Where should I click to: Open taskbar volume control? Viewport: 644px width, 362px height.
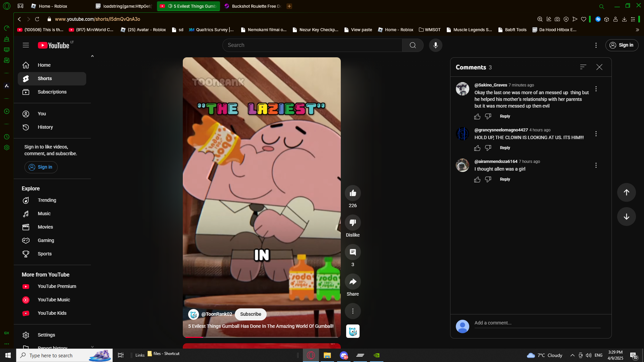pos(589,355)
